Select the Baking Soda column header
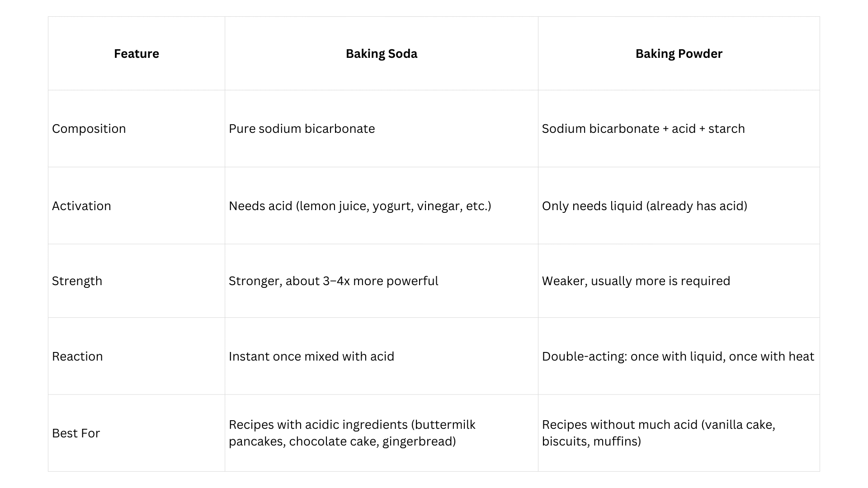Image resolution: width=868 pixels, height=488 pixels. pos(381,54)
